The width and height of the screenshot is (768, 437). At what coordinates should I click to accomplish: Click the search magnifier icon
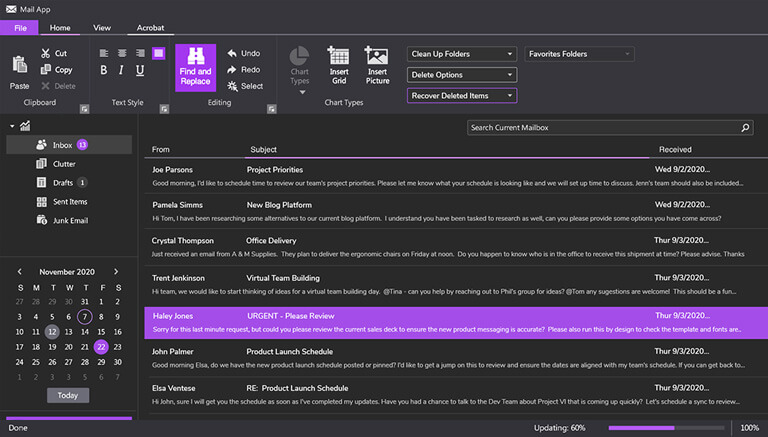pos(745,128)
